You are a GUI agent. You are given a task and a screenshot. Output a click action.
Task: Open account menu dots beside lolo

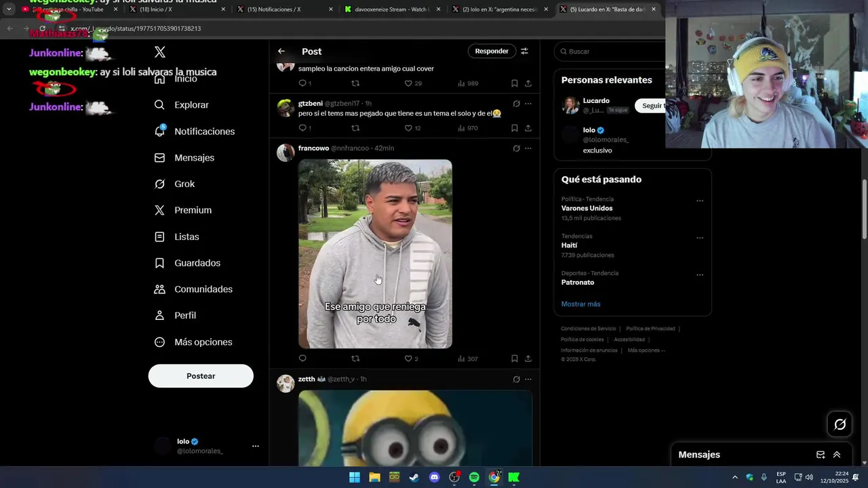(x=256, y=446)
